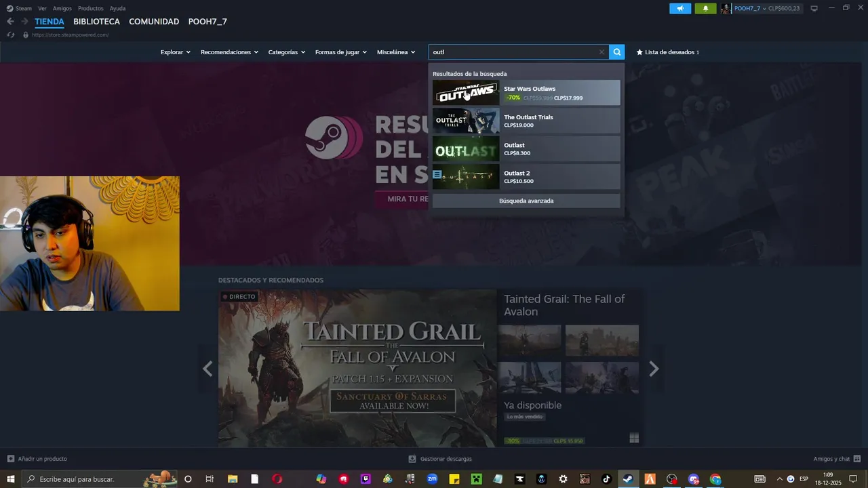Screen dimensions: 868x488
Task: Open Windows notification center icon
Action: click(853, 479)
